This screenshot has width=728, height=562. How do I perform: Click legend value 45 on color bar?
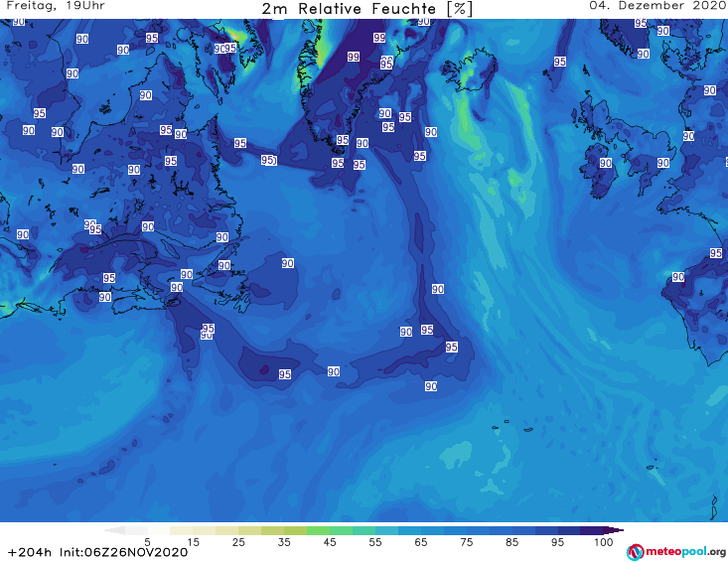330,542
